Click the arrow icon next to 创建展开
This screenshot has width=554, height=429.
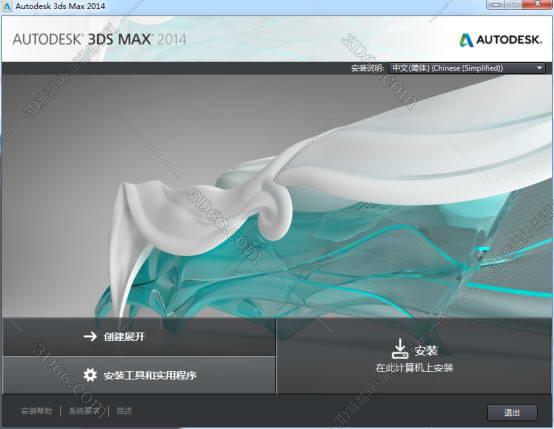tap(90, 336)
